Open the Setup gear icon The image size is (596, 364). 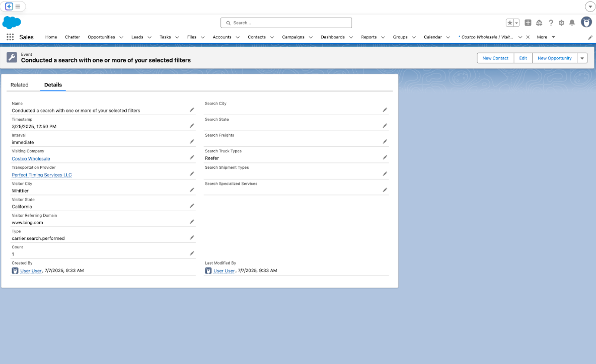tap(561, 23)
